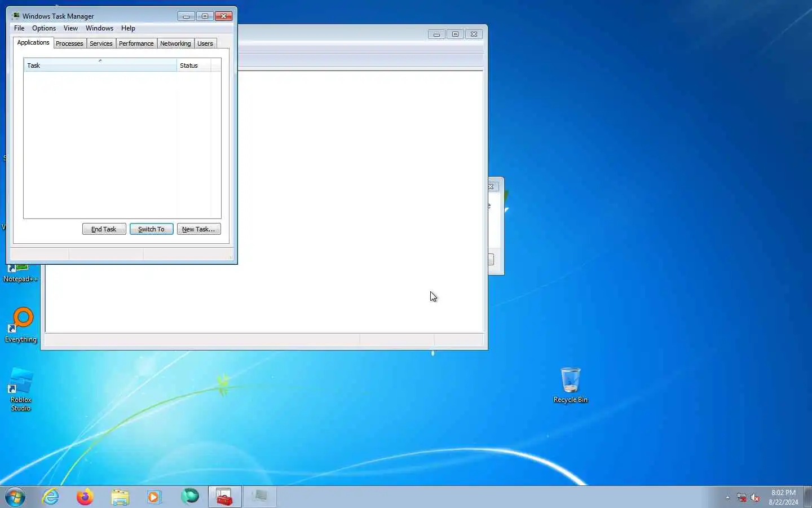Open the green swirl app on taskbar
The image size is (812, 508).
pos(189,496)
